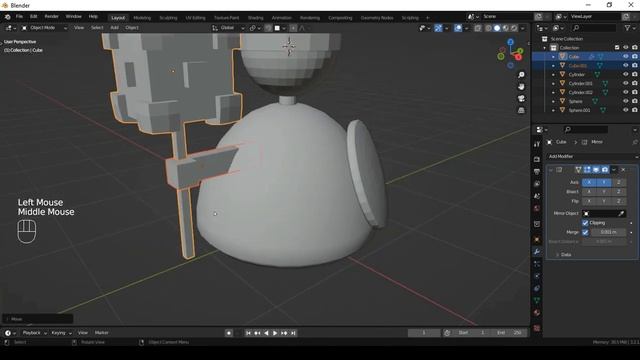
Task: Open the Object Mode dropdown
Action: pos(44,28)
